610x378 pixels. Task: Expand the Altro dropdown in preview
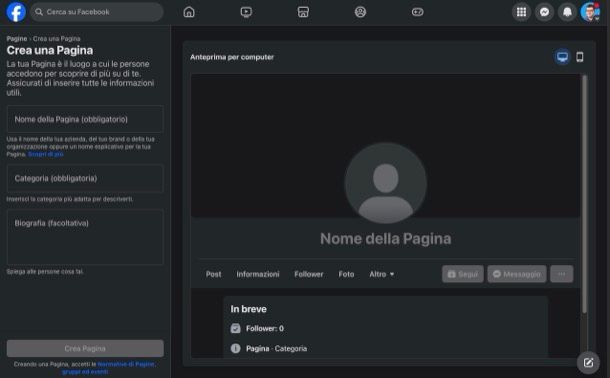(382, 274)
